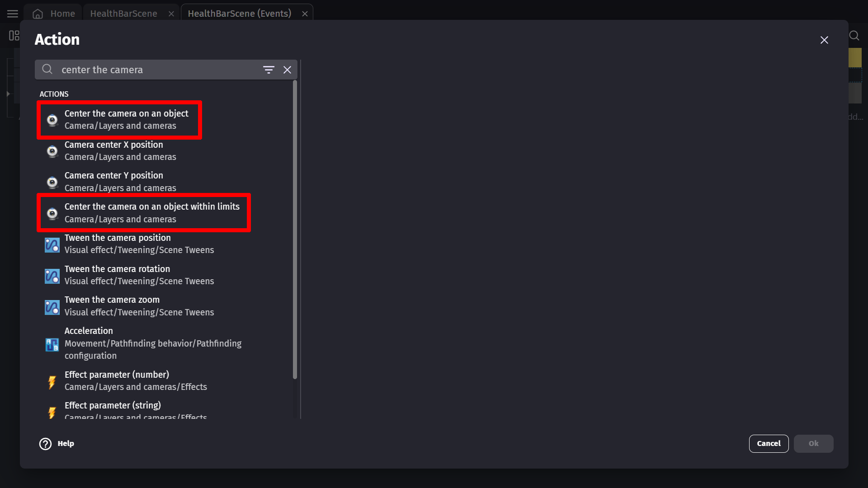The height and width of the screenshot is (488, 868).
Task: Close the HealthBarScene (Events) tab
Action: [305, 14]
